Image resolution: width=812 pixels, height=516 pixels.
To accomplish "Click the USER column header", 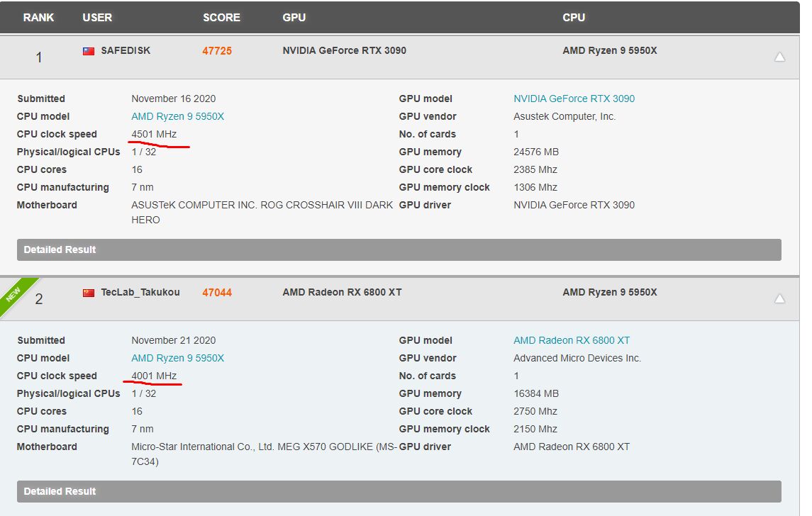I will coord(97,18).
